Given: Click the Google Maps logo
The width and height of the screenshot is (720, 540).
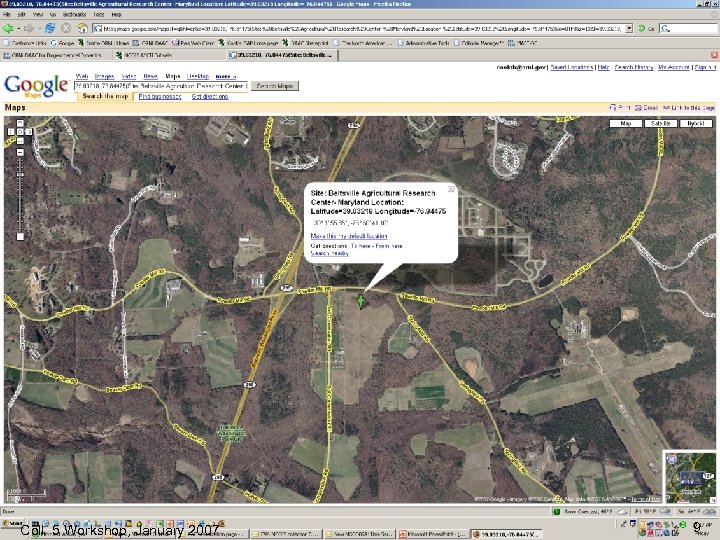Looking at the screenshot, I should (36, 86).
